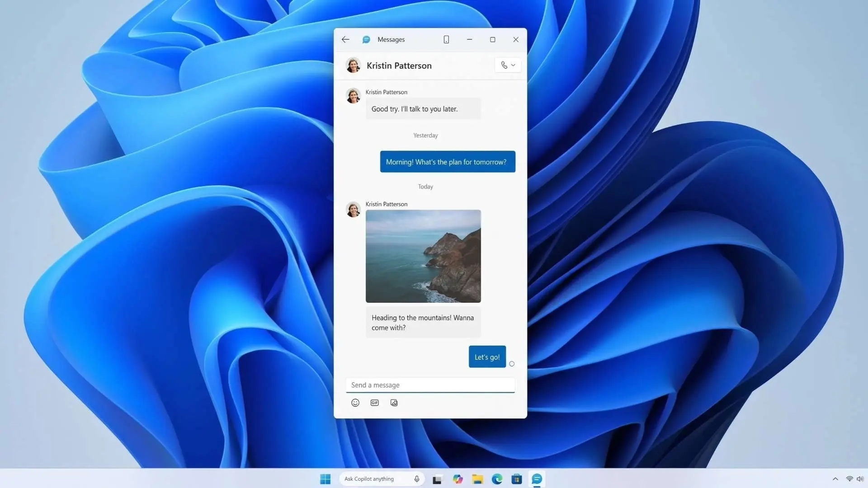Open Kristin Patterson's profile picture in header
This screenshot has height=488, width=868.
point(353,65)
